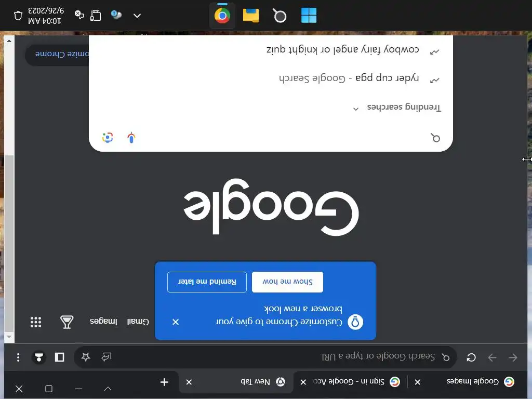532x399 pixels.
Task: Open the Chrome profile icon
Action: tap(38, 357)
